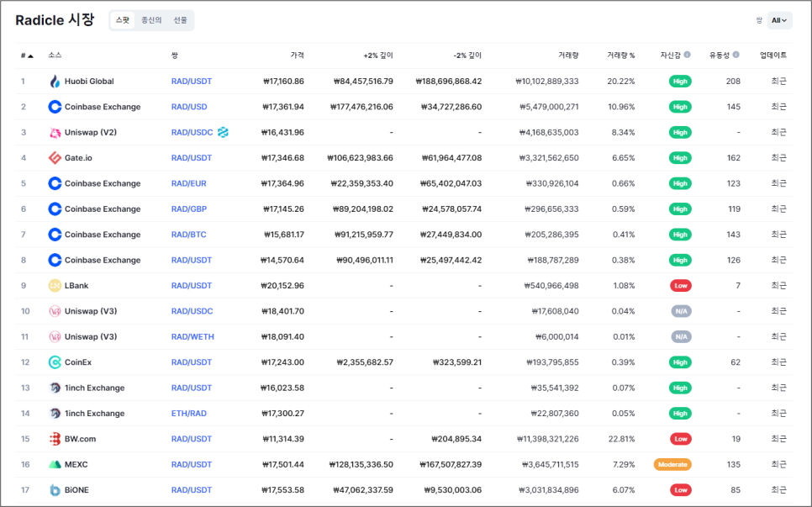Open the RAD/BTC pair link
The height and width of the screenshot is (507, 812).
(x=188, y=235)
